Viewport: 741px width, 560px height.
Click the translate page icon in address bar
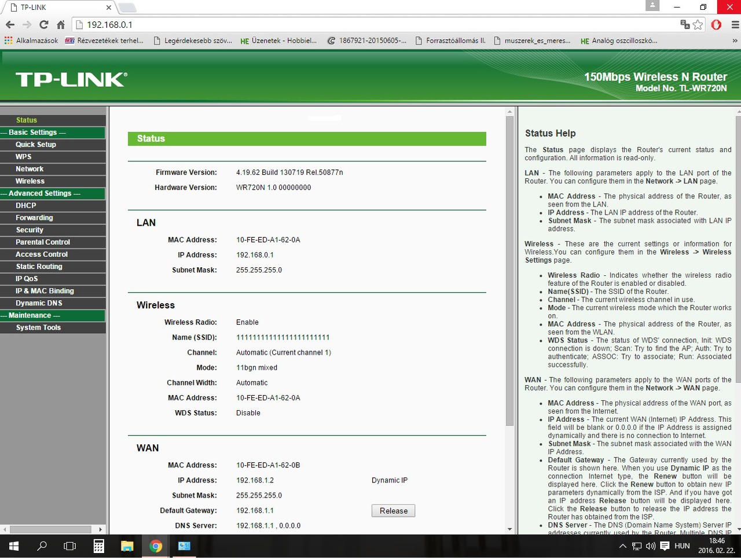pos(685,24)
